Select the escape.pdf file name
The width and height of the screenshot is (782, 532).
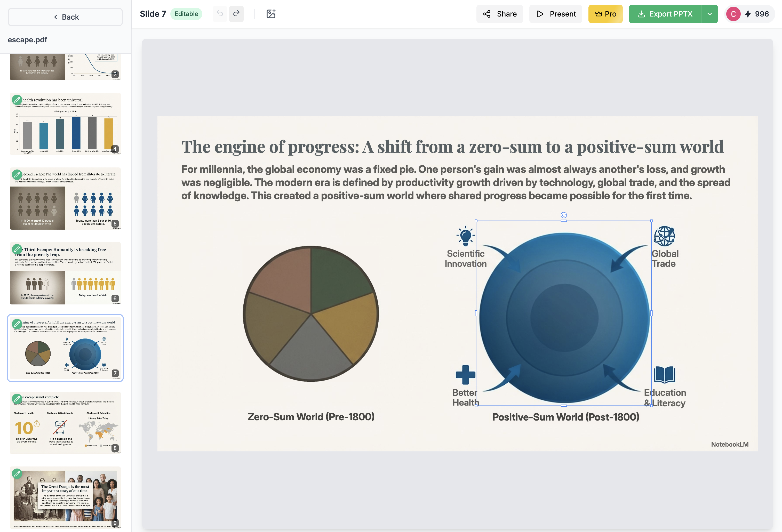(27, 39)
